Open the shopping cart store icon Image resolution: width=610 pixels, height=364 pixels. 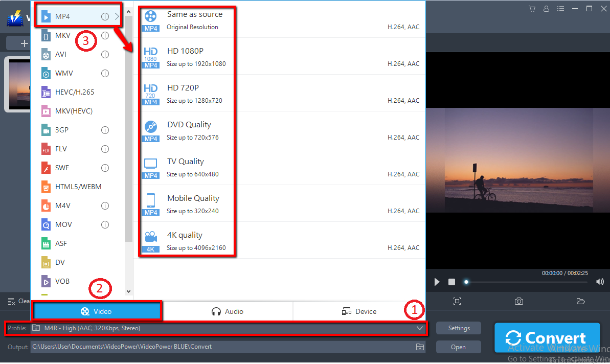coord(532,9)
